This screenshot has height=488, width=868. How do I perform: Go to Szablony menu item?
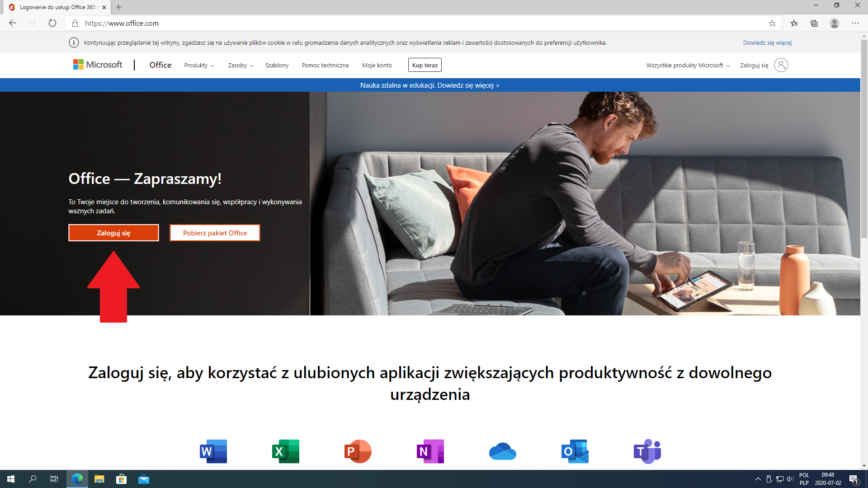click(277, 65)
